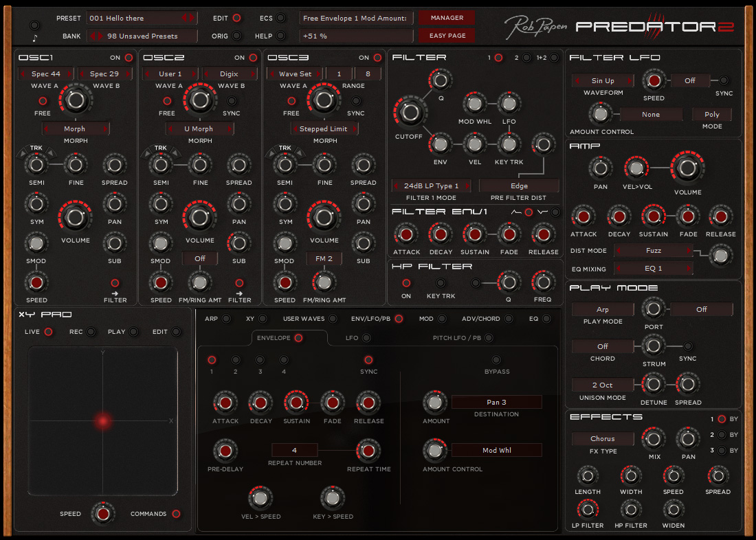Change the FX Type from Chorus
Image resolution: width=756 pixels, height=540 pixels.
602,438
